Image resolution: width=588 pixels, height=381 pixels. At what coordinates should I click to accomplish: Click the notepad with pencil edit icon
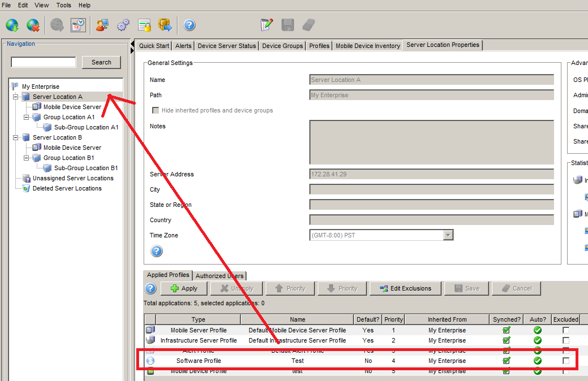tap(266, 25)
